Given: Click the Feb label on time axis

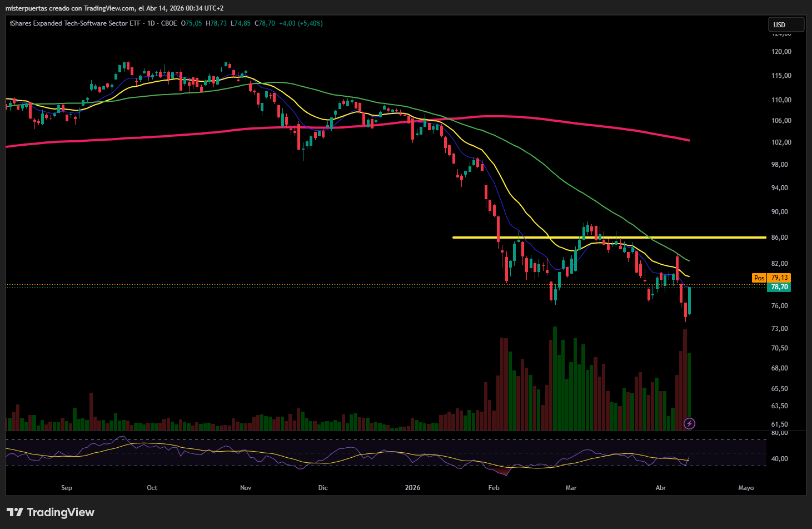Looking at the screenshot, I should pos(494,488).
